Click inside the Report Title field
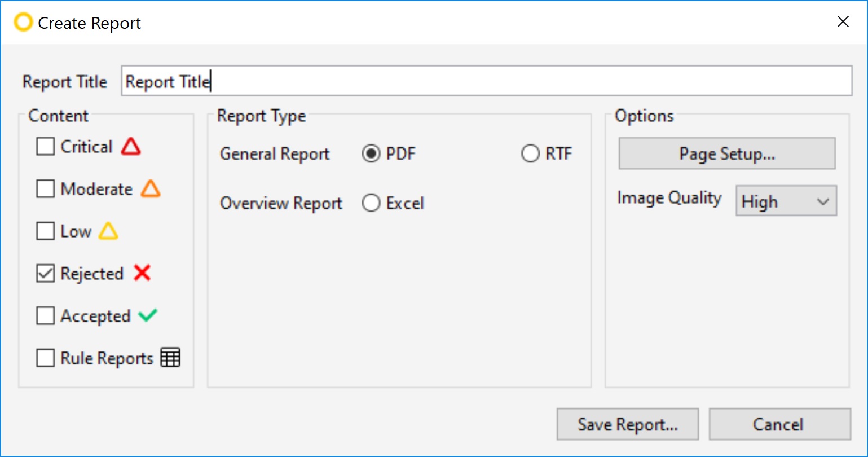Viewport: 868px width, 457px height. [395, 81]
